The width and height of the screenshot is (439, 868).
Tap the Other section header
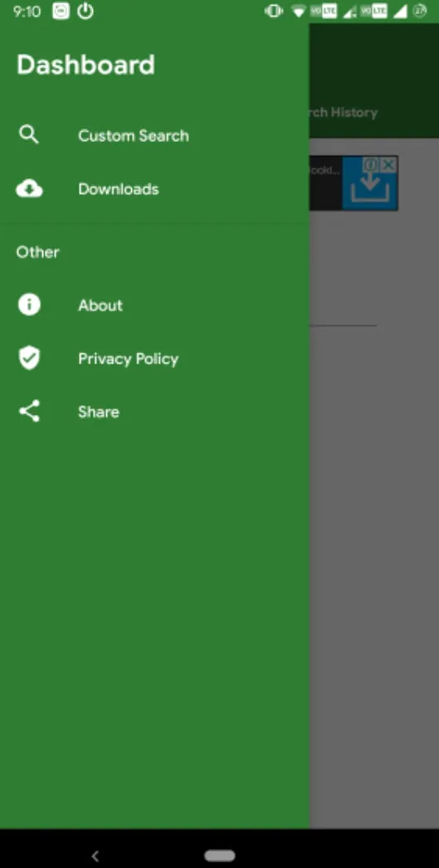point(37,252)
